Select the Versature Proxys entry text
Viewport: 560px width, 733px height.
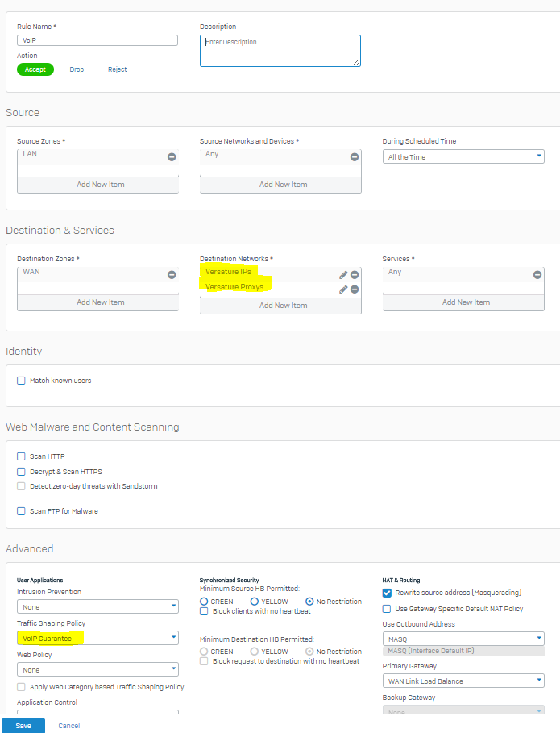(x=234, y=287)
